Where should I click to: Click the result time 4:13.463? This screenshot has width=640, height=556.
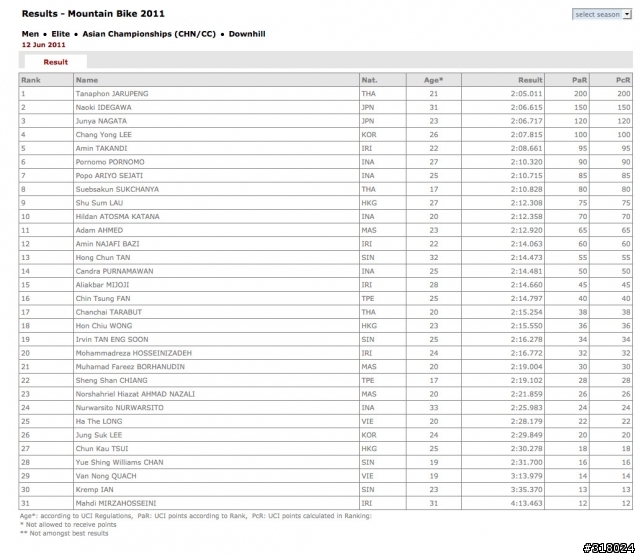click(527, 504)
